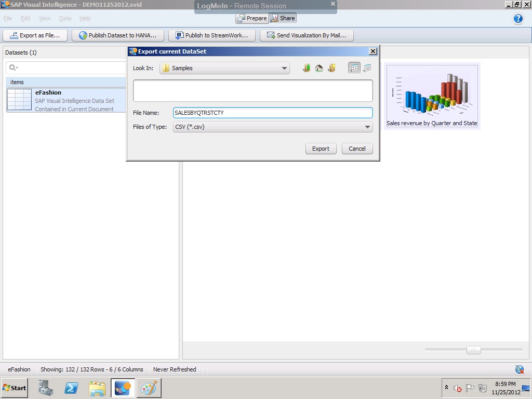Click the refresh globe icon in status bar
Viewport: 532px width, 399px height.
pos(519,369)
